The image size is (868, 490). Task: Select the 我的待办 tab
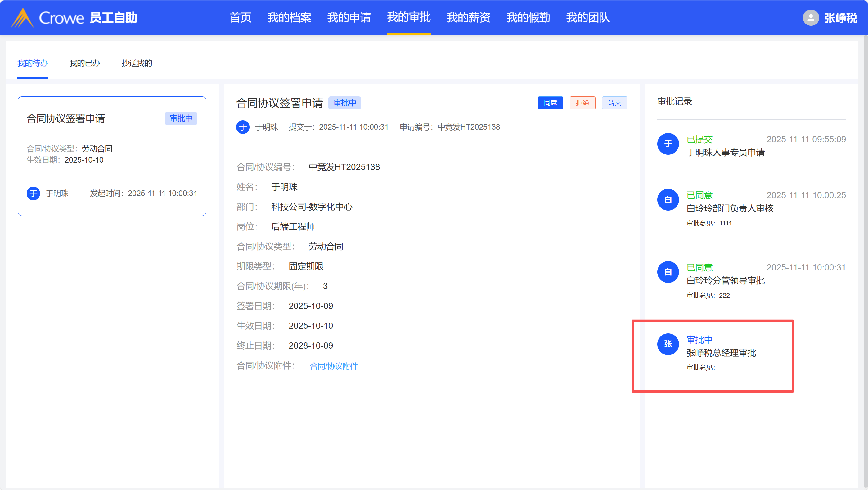[x=32, y=63]
